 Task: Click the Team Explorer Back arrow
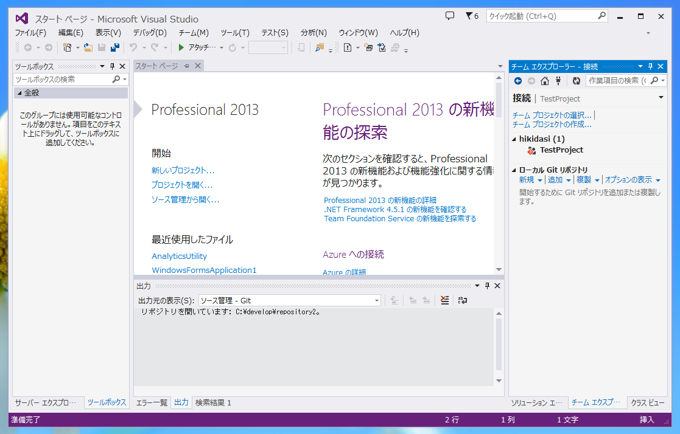518,81
